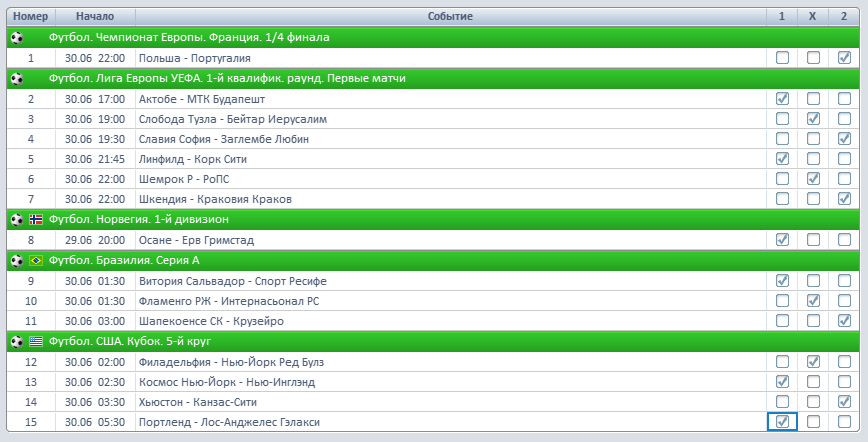Select Футбол. Лига Европы УЕФА group header
This screenshot has height=442, width=868.
coord(433,79)
